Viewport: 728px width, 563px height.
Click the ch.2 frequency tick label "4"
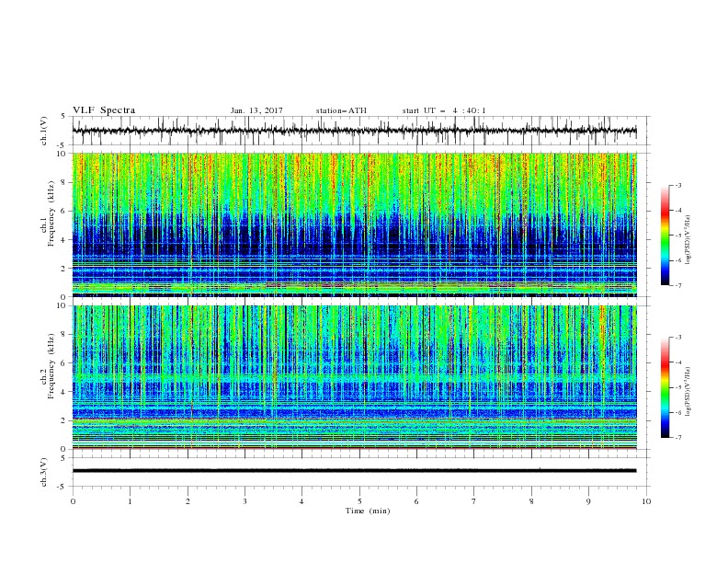64,392
